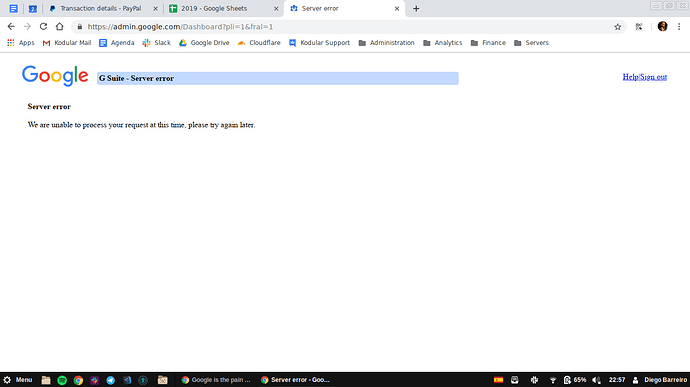The width and height of the screenshot is (690, 387).
Task: Launch Slack from taskbar launcher
Action: click(x=94, y=380)
